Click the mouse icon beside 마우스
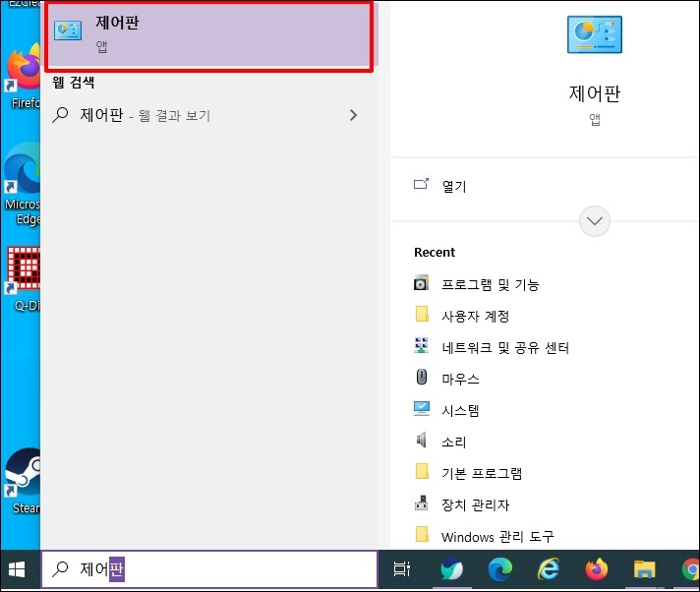This screenshot has width=700, height=592. click(422, 377)
